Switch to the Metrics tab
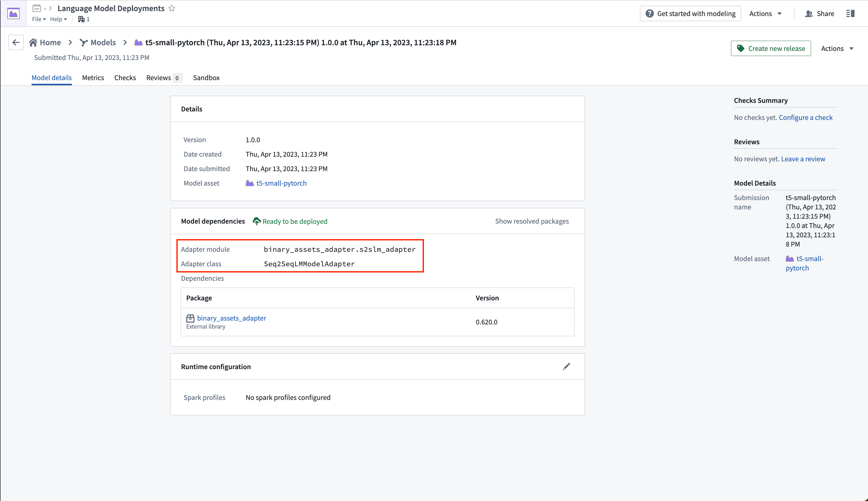This screenshot has width=868, height=501. [x=93, y=78]
